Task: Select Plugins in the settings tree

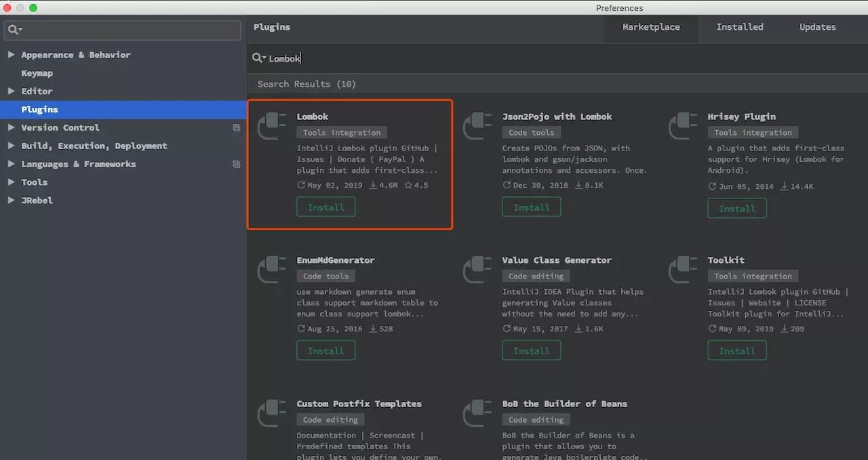Action: 123,109
